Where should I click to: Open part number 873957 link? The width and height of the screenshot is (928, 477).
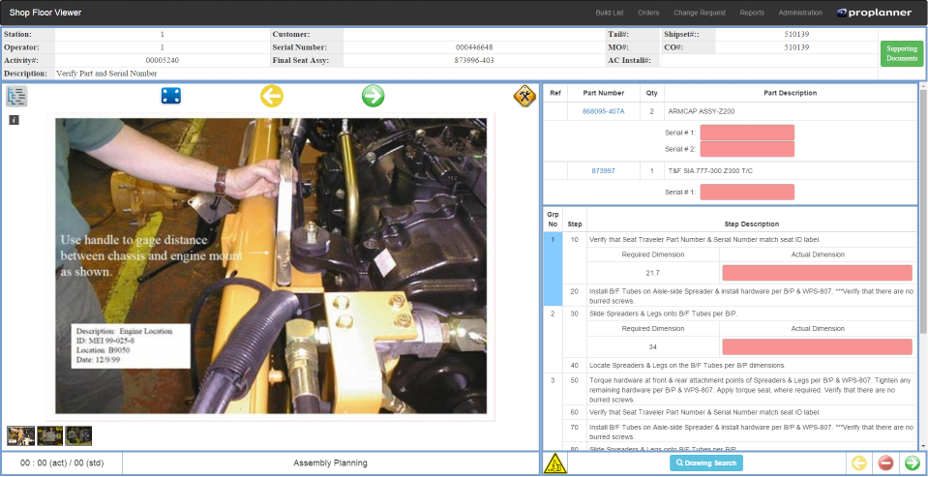[x=603, y=171]
